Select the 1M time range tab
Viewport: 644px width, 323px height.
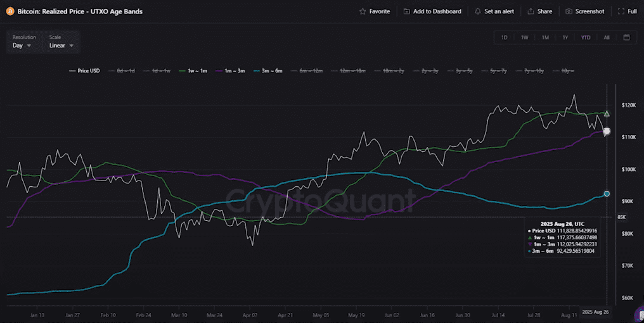(545, 37)
